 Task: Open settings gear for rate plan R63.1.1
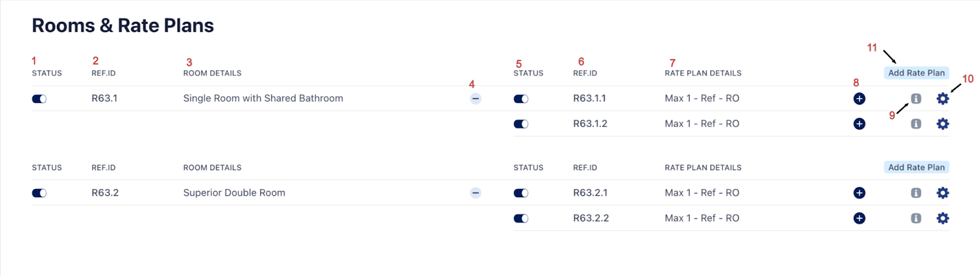click(943, 99)
